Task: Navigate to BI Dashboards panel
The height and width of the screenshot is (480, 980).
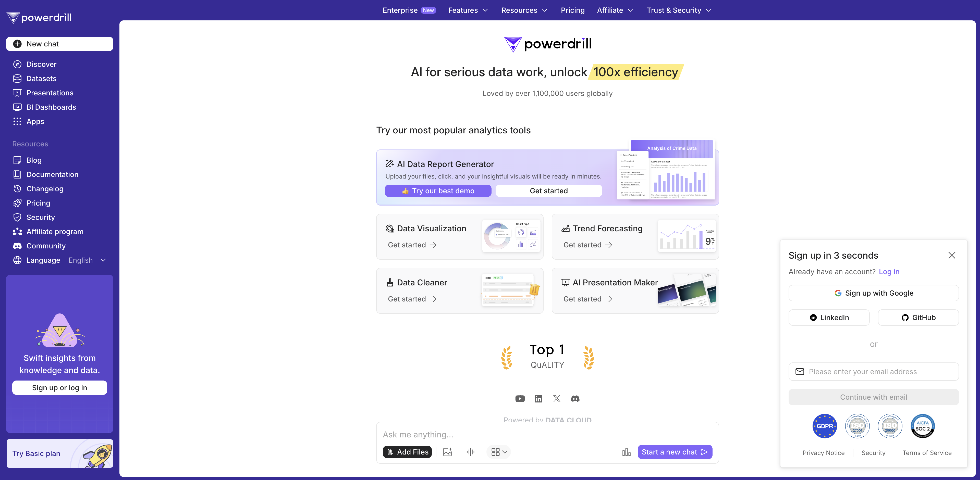Action: (51, 107)
